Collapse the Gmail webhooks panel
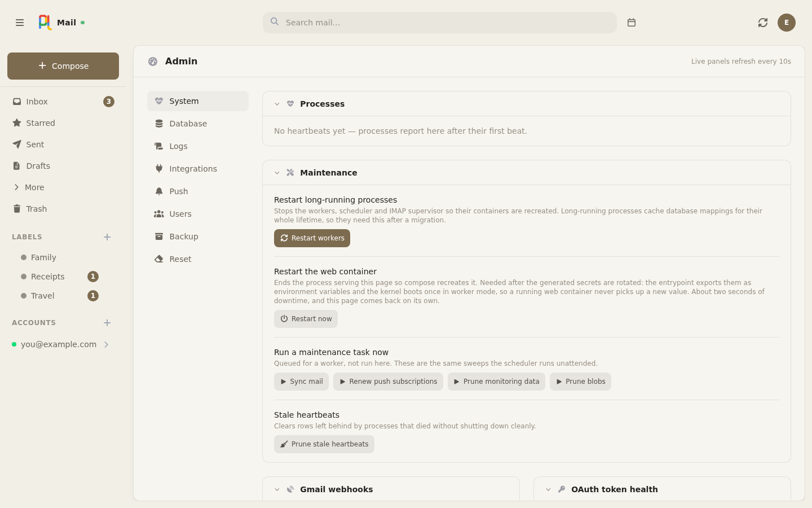812x508 pixels. [x=277, y=489]
